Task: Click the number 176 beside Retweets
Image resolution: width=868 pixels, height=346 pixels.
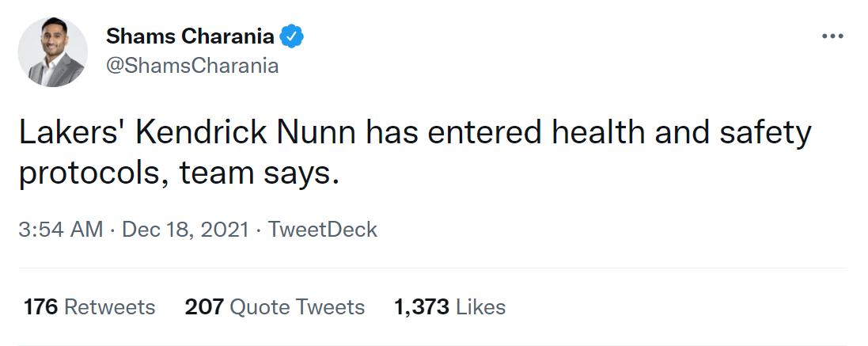Action: [x=41, y=306]
